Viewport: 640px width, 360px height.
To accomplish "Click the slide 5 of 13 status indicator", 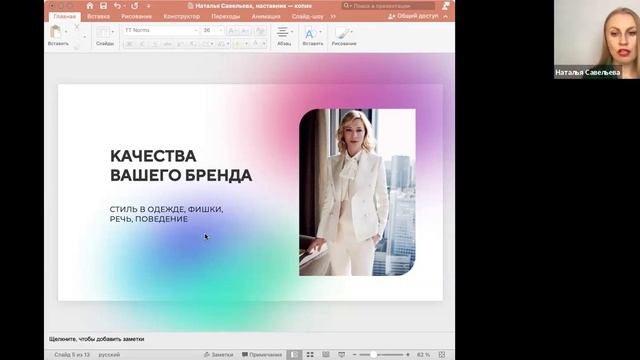I will tap(72, 355).
